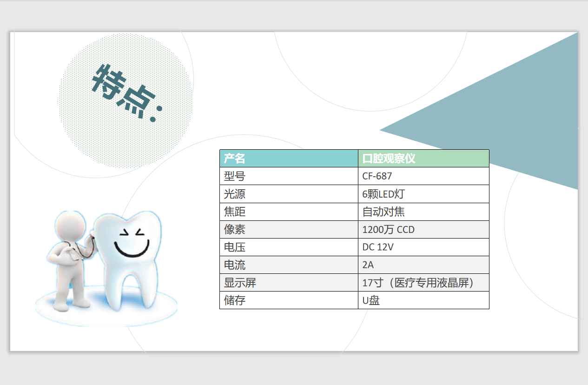
Task: Select the DC 12V cell
Action: (x=423, y=247)
